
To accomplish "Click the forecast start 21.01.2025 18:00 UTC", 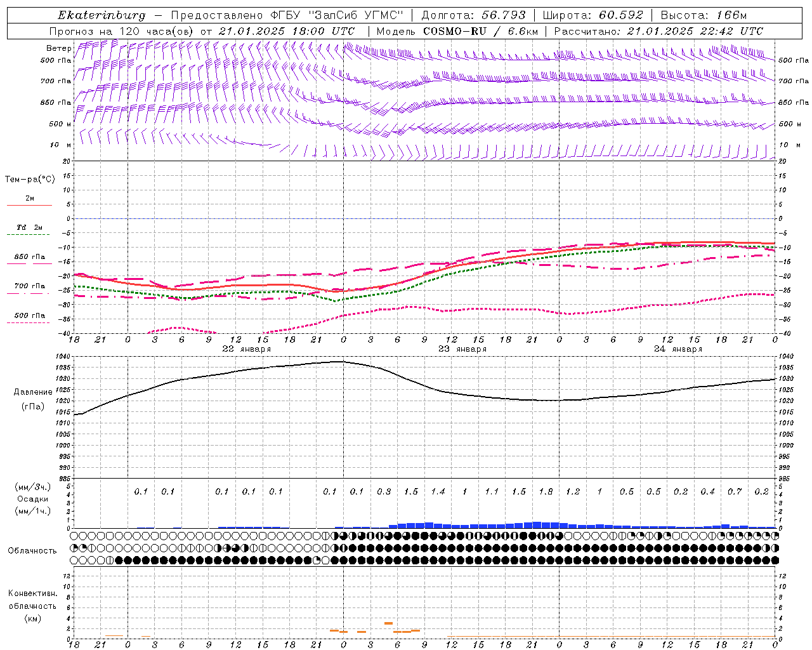I will pos(287,31).
